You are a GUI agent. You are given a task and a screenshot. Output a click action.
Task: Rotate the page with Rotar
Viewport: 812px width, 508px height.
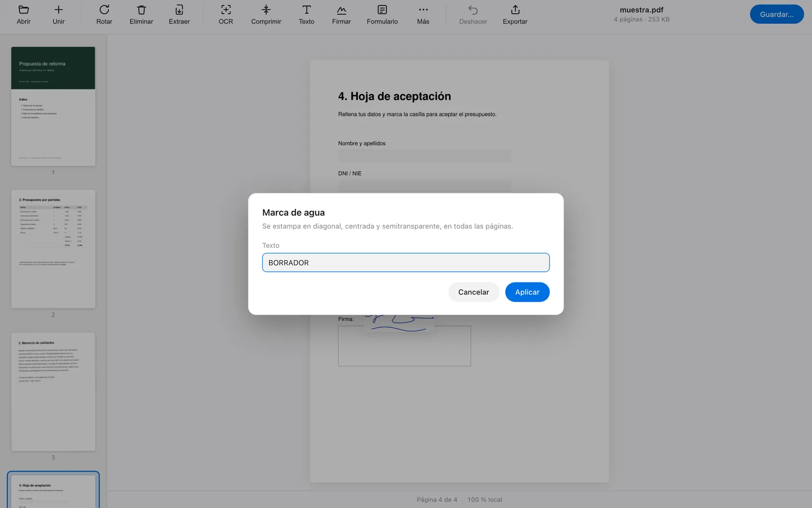pos(104,15)
